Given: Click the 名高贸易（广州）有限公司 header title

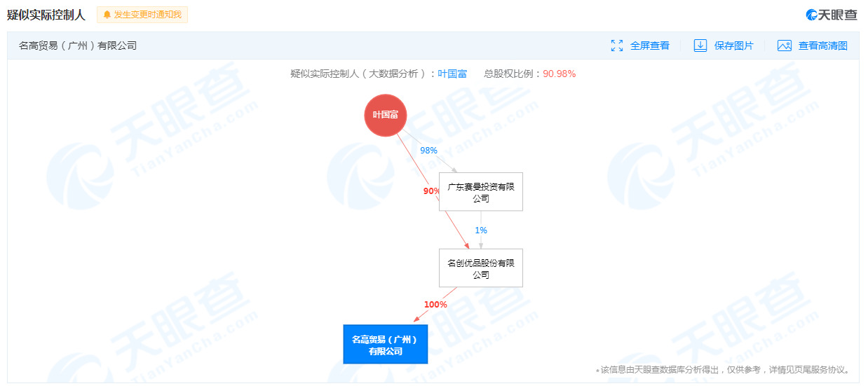Looking at the screenshot, I should click(x=78, y=46).
